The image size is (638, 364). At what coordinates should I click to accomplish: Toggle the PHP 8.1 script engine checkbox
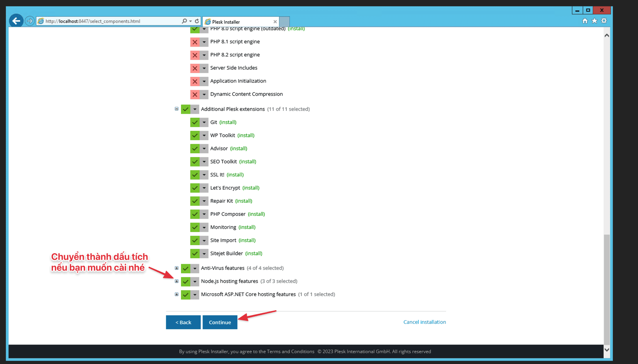pyautogui.click(x=195, y=42)
